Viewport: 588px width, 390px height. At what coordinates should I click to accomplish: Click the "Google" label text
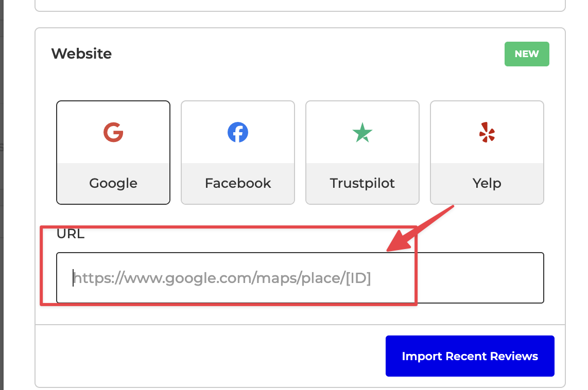[113, 183]
